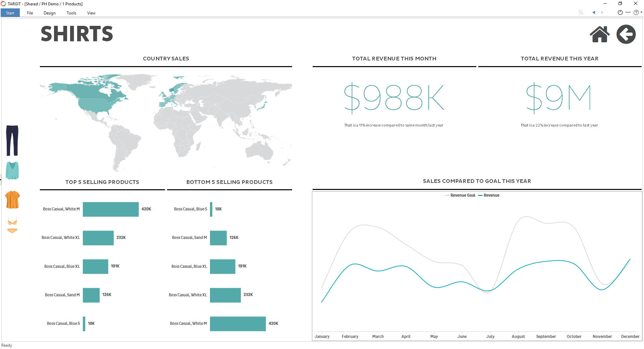The width and height of the screenshot is (644, 349).
Task: Click the September axis label
Action: pos(546,337)
